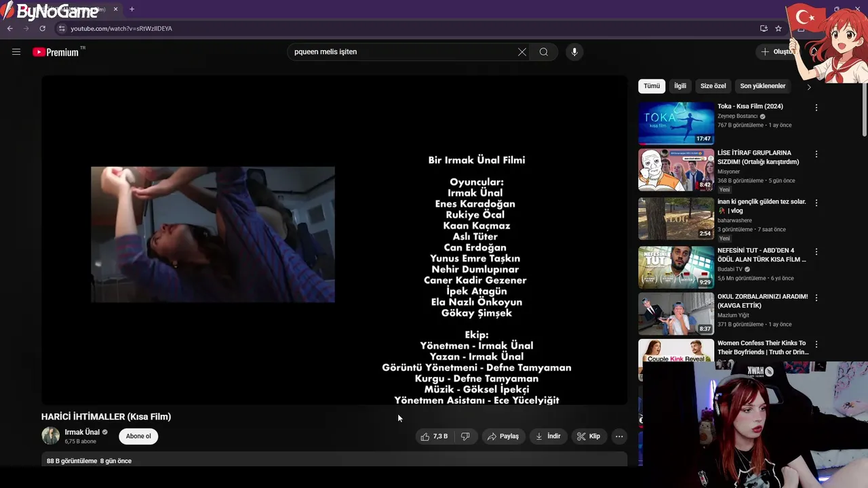Open Toka - Kısa Film thumbnail
Screen dimensions: 868x488
click(676, 123)
